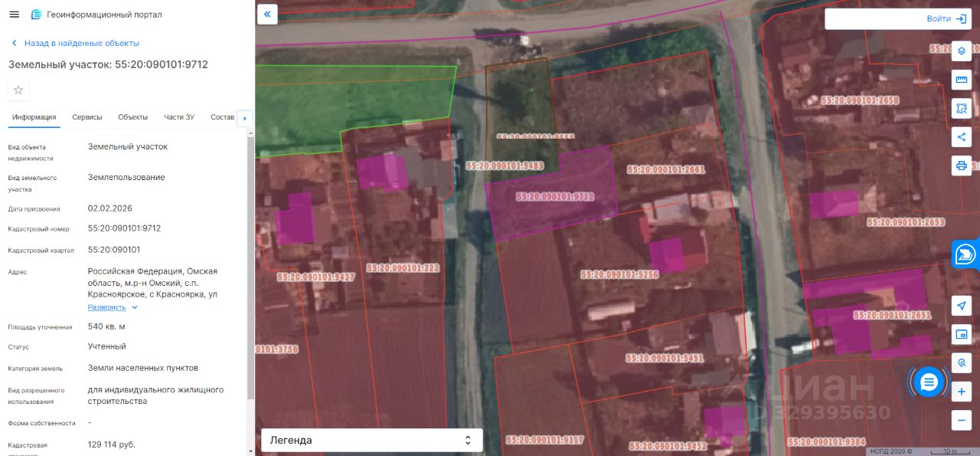This screenshot has width=980, height=456.
Task: Open the Объекты tab
Action: (133, 117)
